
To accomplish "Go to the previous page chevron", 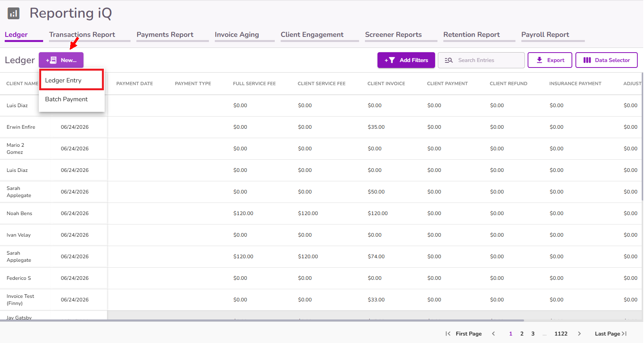I will (x=493, y=334).
